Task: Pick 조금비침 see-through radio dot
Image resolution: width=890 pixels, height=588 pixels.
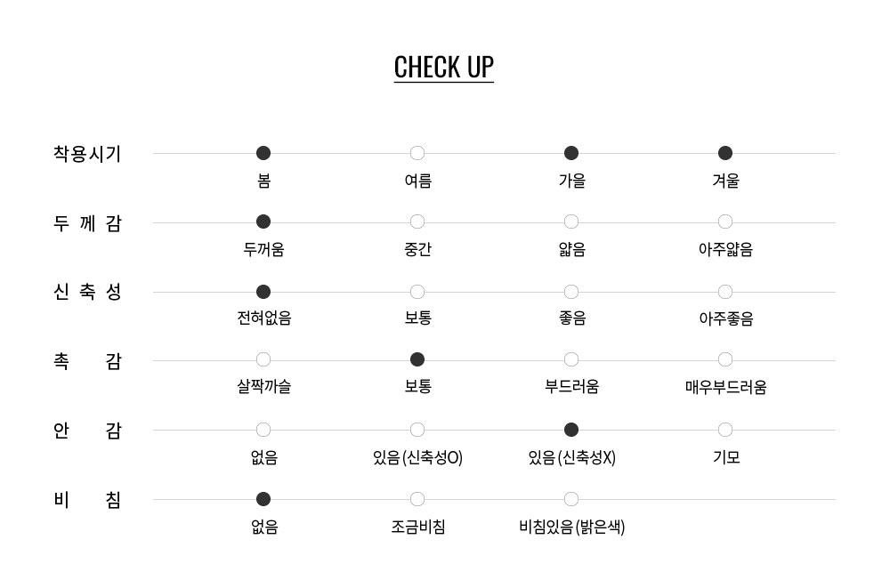Action: pos(417,499)
